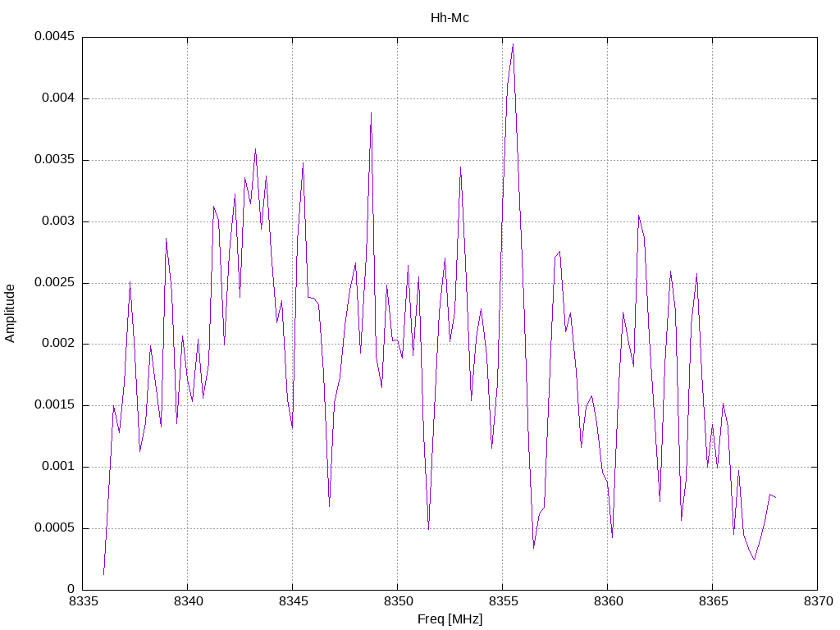Viewport: 840px width, 630px height.
Task: Click the highest peak near 8355 MHz
Action: point(513,44)
